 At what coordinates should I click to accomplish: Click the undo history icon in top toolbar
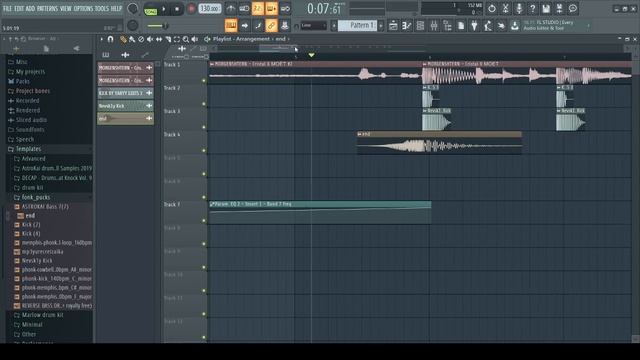[492, 9]
